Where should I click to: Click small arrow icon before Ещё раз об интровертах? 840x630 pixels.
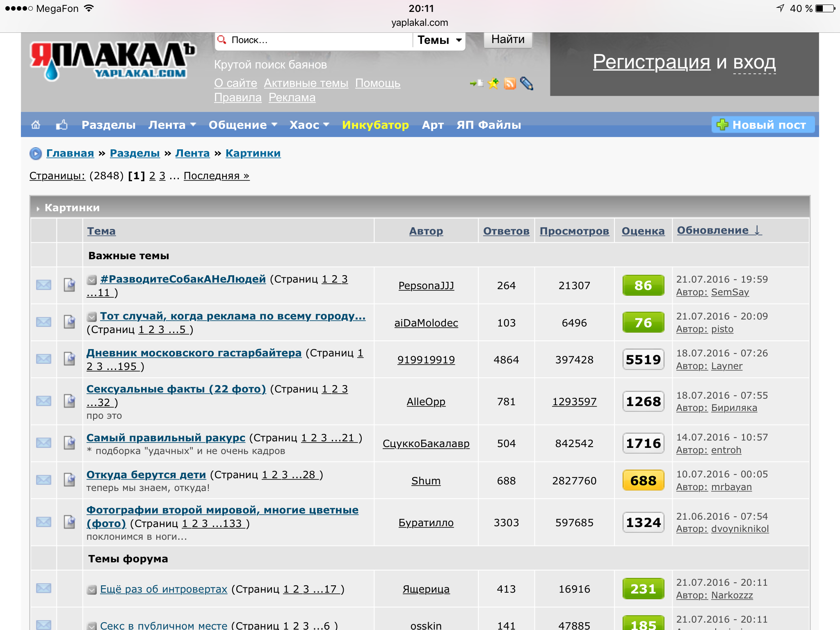click(92, 590)
